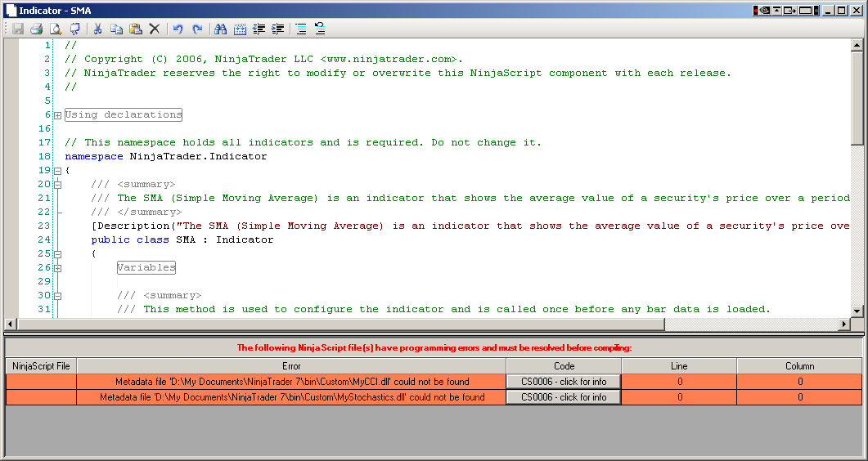The image size is (868, 461).
Task: Maximize the Indicator - SMA window
Action: (x=841, y=11)
